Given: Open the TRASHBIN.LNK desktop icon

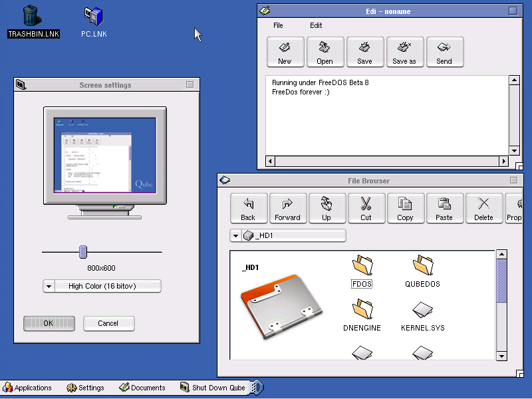Looking at the screenshot, I should click(x=33, y=20).
